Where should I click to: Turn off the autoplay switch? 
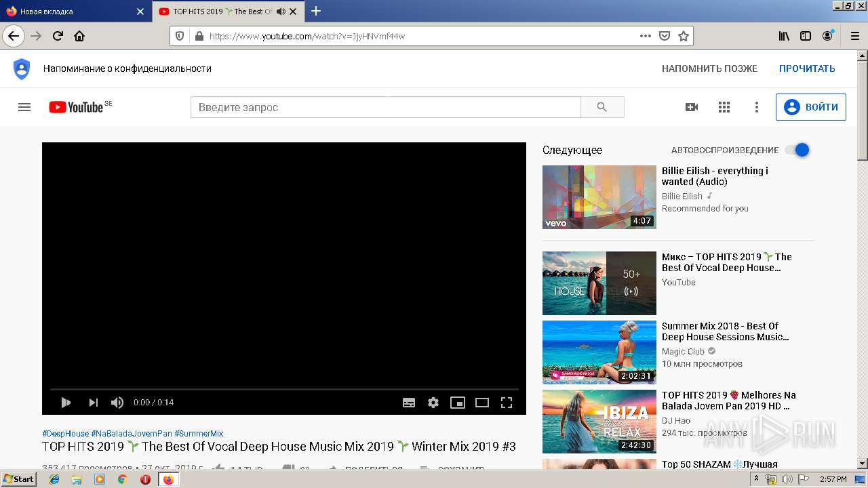click(x=797, y=150)
